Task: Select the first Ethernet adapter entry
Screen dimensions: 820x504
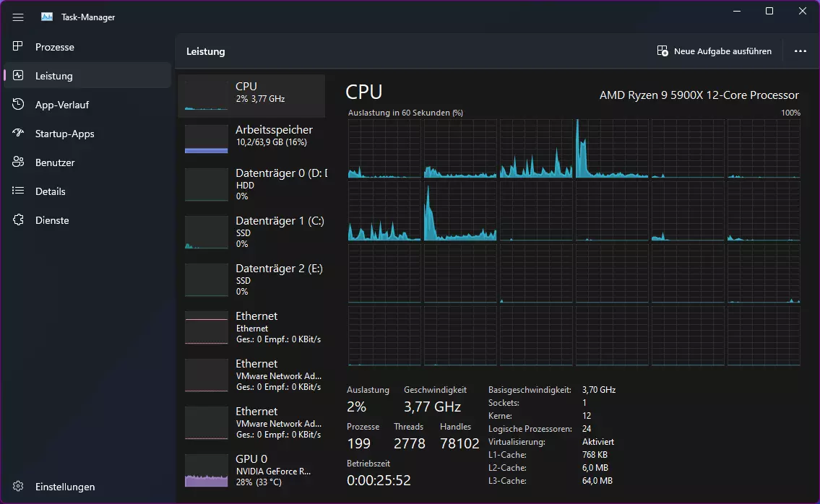Action: coord(251,327)
